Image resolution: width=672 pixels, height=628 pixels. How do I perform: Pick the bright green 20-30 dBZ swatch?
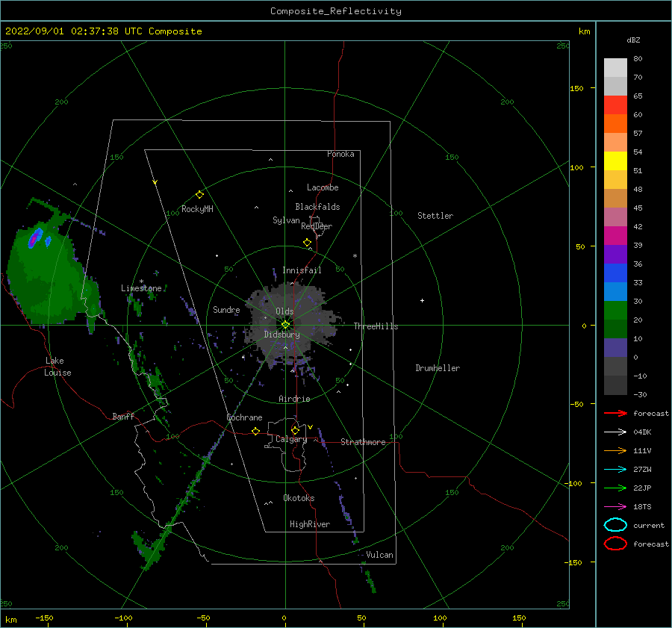coord(615,310)
